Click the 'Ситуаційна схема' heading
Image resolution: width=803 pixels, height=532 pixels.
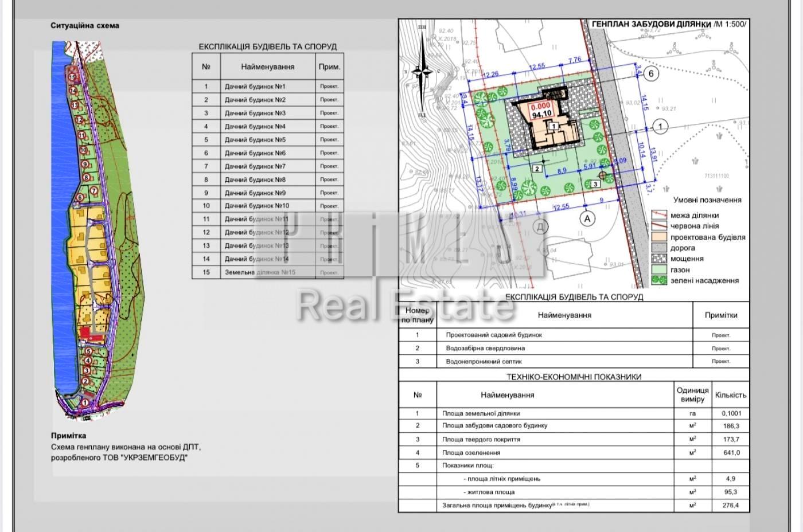[x=85, y=26]
